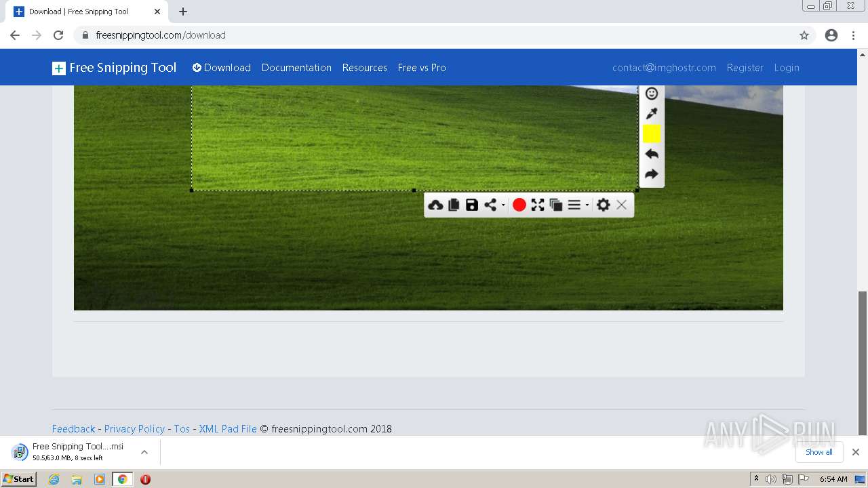This screenshot has width=868, height=488.
Task: Click the copy to clipboard icon
Action: [x=454, y=205]
